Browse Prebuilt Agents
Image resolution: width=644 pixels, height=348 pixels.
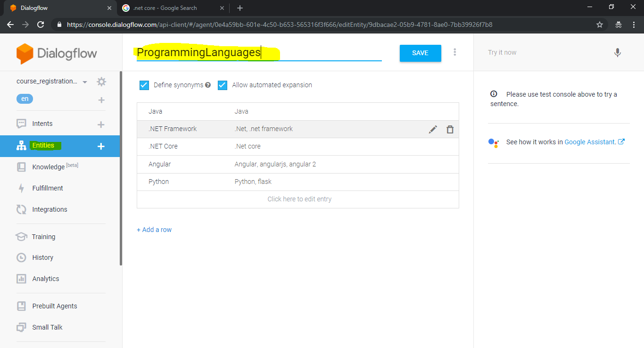[x=54, y=306]
